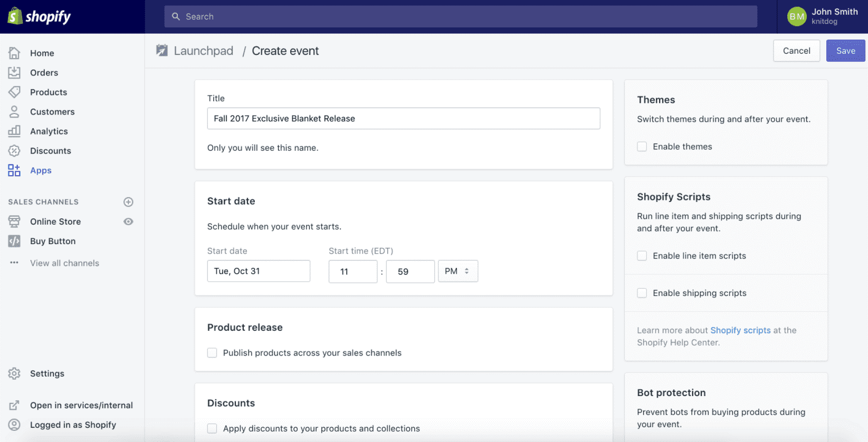The width and height of the screenshot is (868, 442).
Task: Click the Discounts badge icon
Action: [x=14, y=151]
